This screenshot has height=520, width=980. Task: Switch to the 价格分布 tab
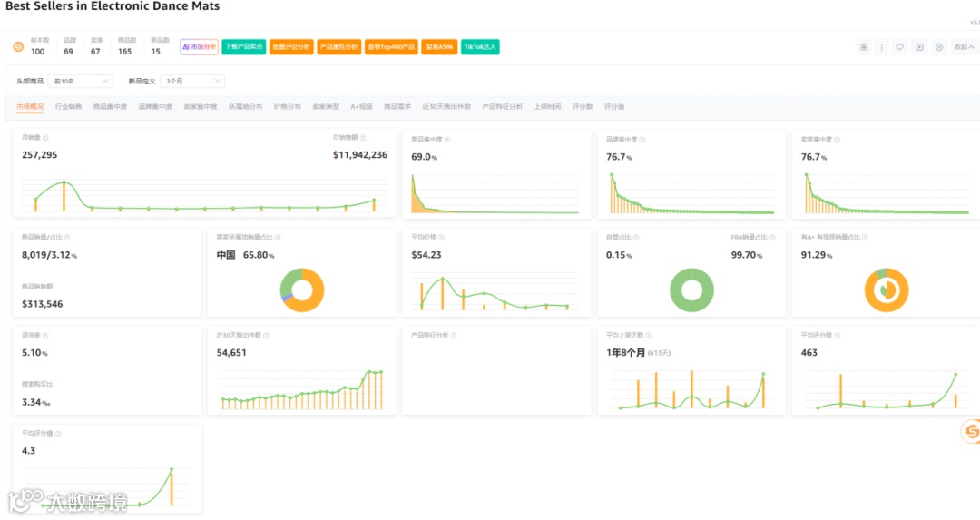click(x=287, y=107)
